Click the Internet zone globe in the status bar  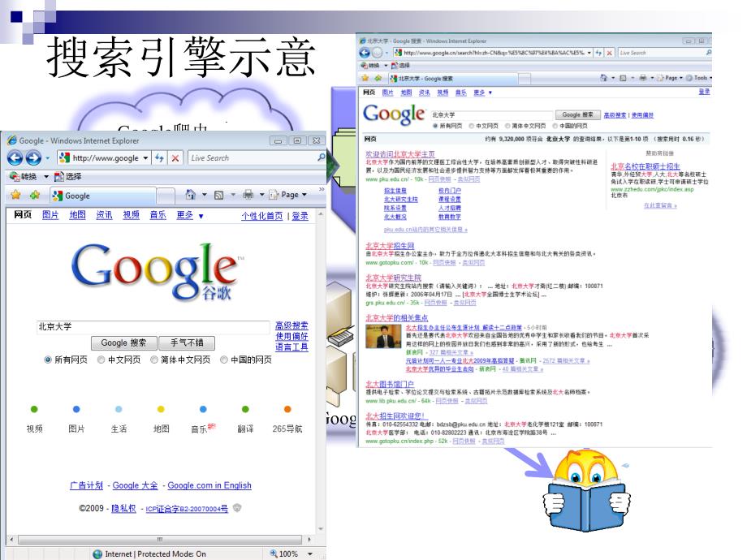[97, 554]
